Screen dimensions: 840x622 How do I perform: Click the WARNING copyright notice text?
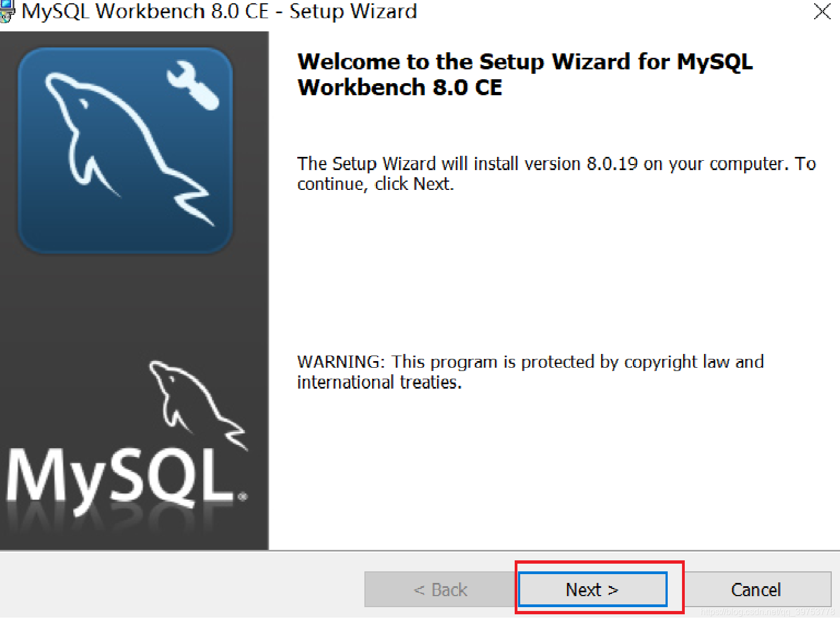click(530, 372)
